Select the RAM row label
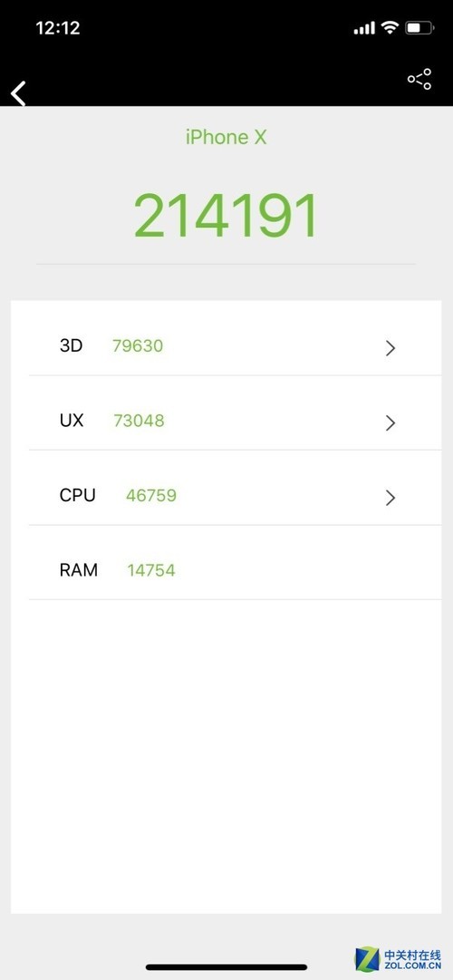 click(79, 570)
